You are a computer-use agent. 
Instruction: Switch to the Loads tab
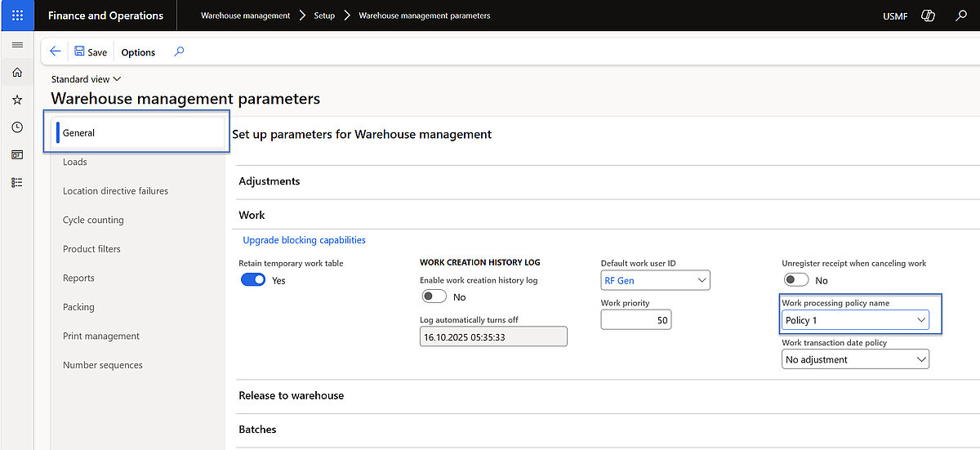click(x=75, y=162)
